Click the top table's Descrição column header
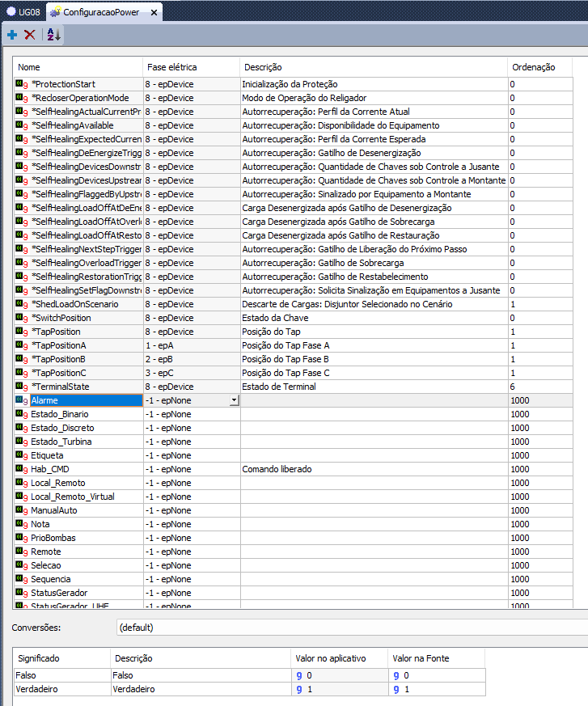Viewport: 588px width, 706px height. click(373, 67)
